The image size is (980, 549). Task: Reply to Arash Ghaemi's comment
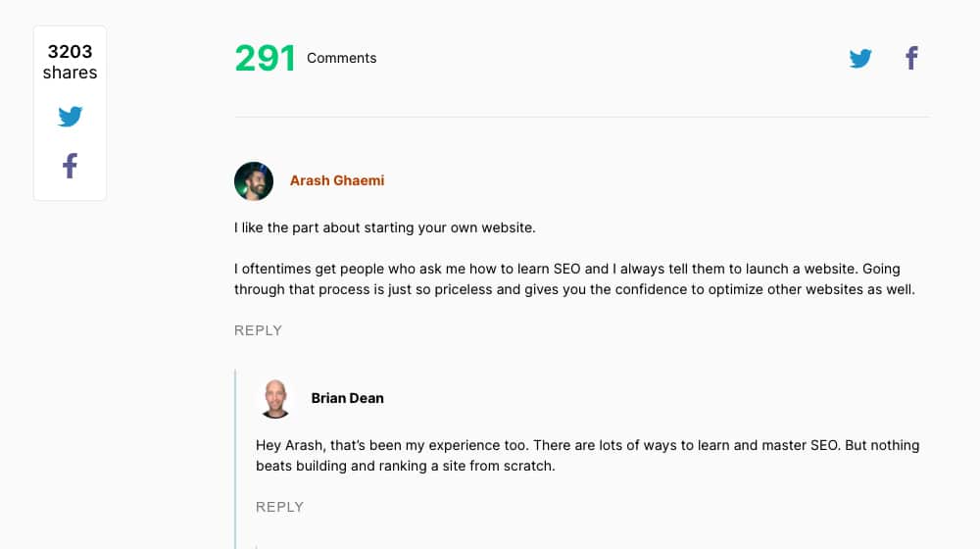point(258,330)
